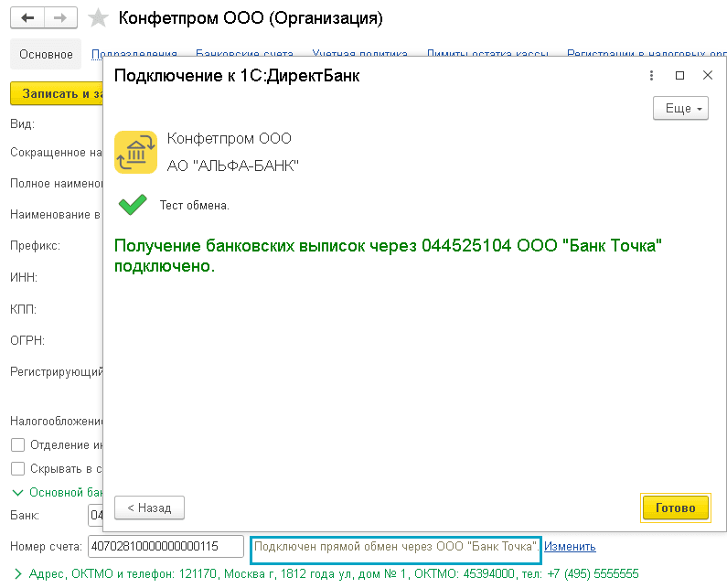Toggle the Отделение checkbox
Viewport: 727px width, 588px height.
(x=17, y=444)
